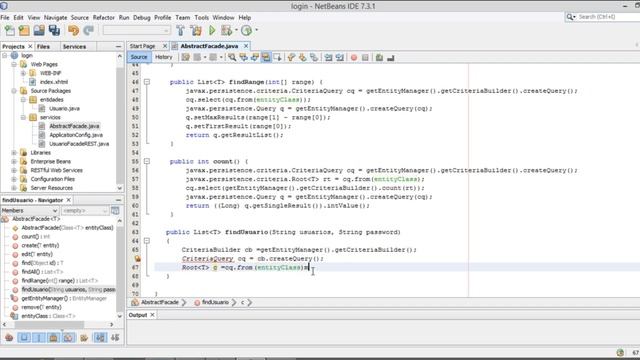Click the Open Project toolbar icon
The height and width of the screenshot is (360, 640).
click(39, 30)
